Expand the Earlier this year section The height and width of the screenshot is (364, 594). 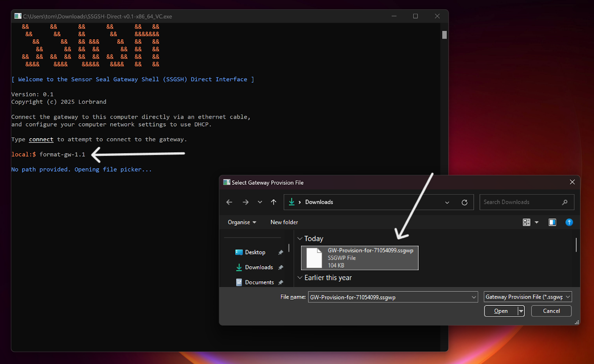[x=300, y=278]
